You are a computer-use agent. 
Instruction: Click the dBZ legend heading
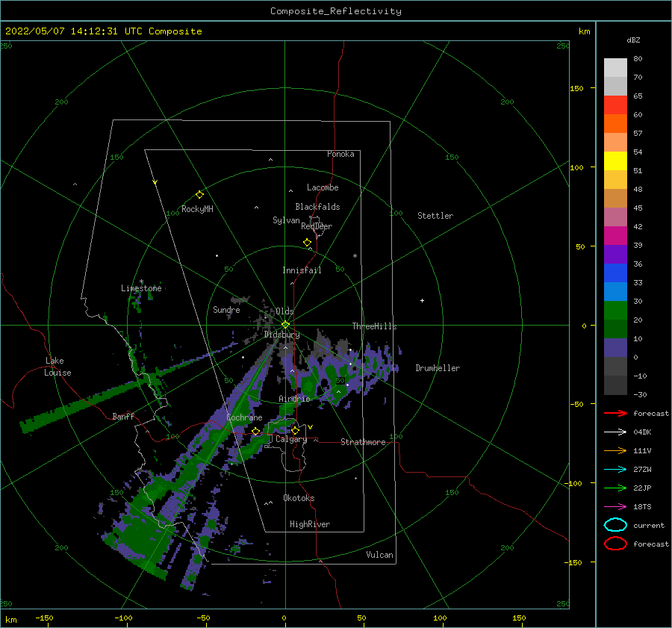[633, 40]
